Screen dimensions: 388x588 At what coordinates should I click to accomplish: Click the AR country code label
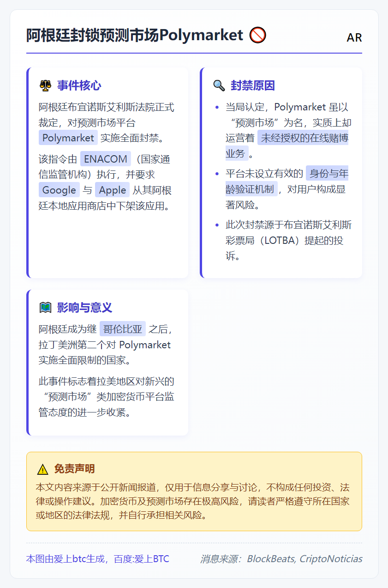tap(354, 38)
